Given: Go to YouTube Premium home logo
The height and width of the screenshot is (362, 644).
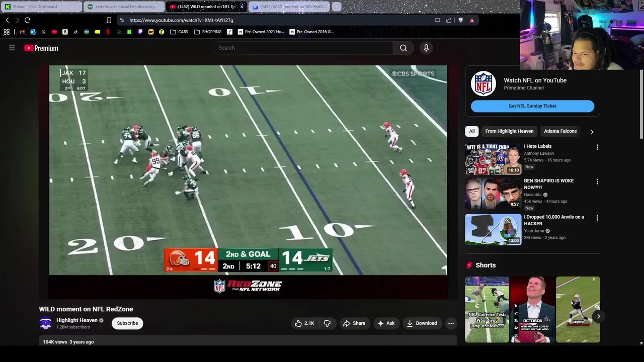Looking at the screenshot, I should 41,48.
